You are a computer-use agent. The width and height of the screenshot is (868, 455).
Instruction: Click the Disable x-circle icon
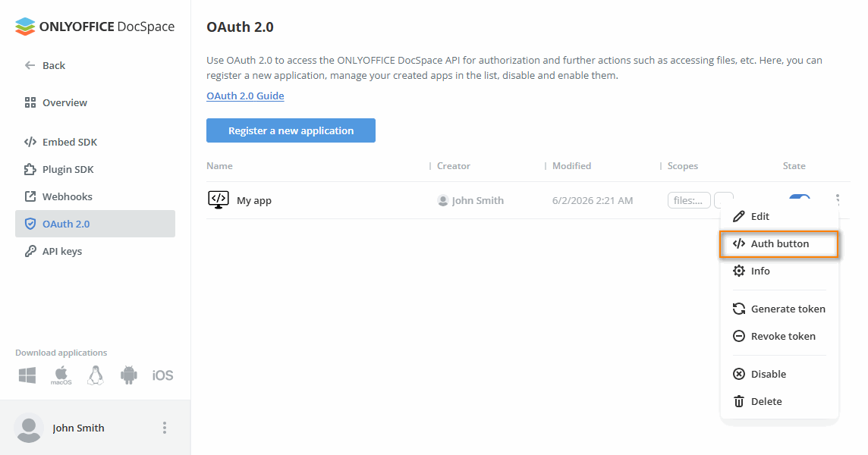(x=738, y=374)
